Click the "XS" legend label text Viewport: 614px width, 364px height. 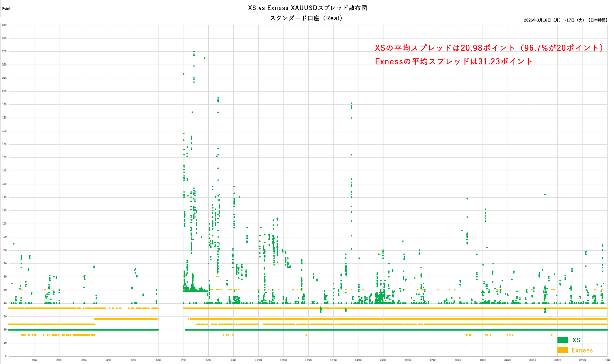pos(576,340)
